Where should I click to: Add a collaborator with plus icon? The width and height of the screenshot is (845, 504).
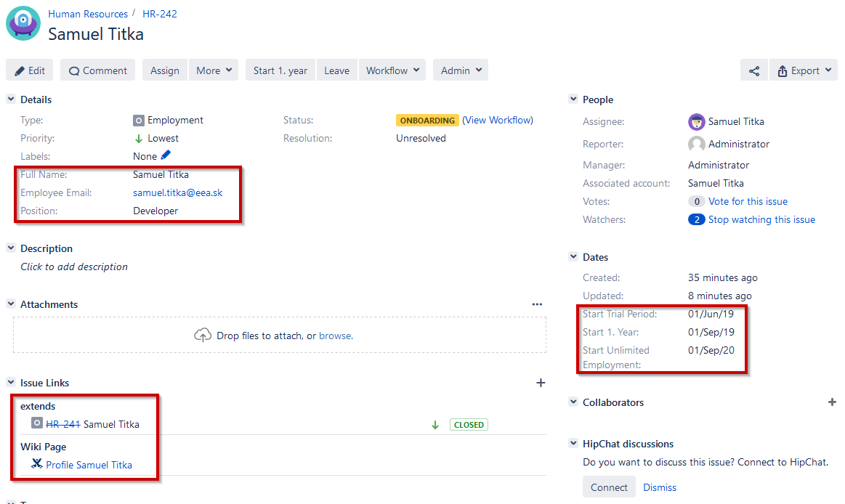coord(832,402)
